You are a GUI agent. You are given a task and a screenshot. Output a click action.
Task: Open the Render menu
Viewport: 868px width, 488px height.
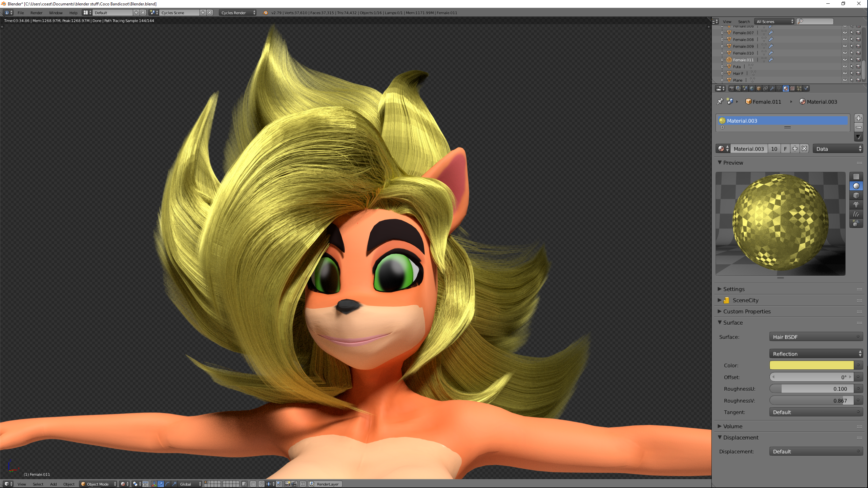36,13
